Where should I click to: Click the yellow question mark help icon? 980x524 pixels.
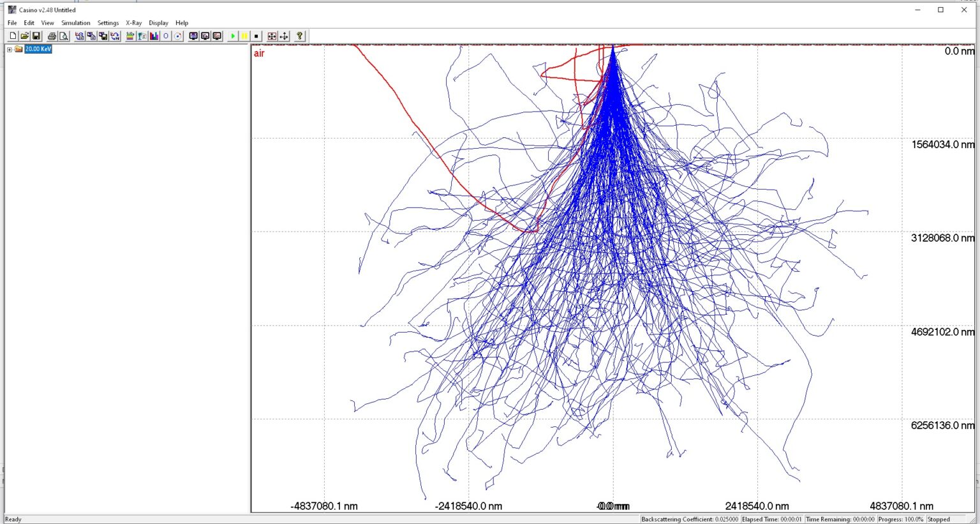(299, 36)
